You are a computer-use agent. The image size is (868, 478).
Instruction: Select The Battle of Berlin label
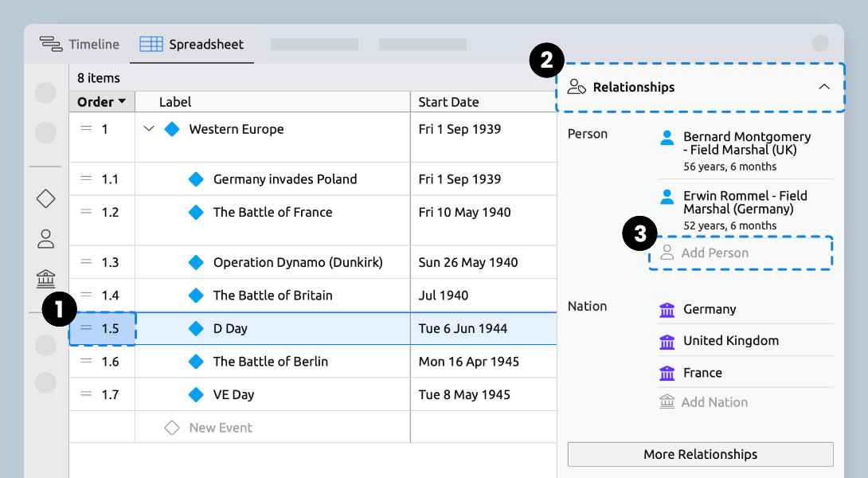(271, 362)
